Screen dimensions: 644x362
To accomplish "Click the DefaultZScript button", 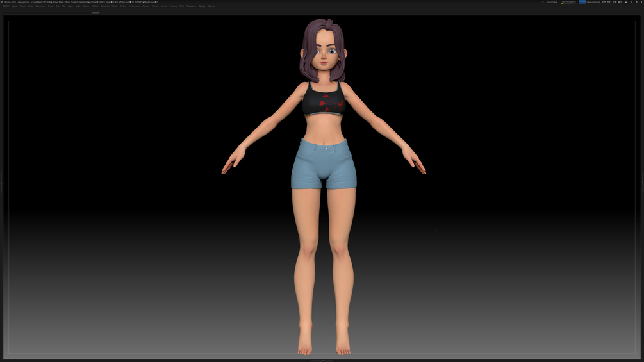I will pyautogui.click(x=593, y=2).
